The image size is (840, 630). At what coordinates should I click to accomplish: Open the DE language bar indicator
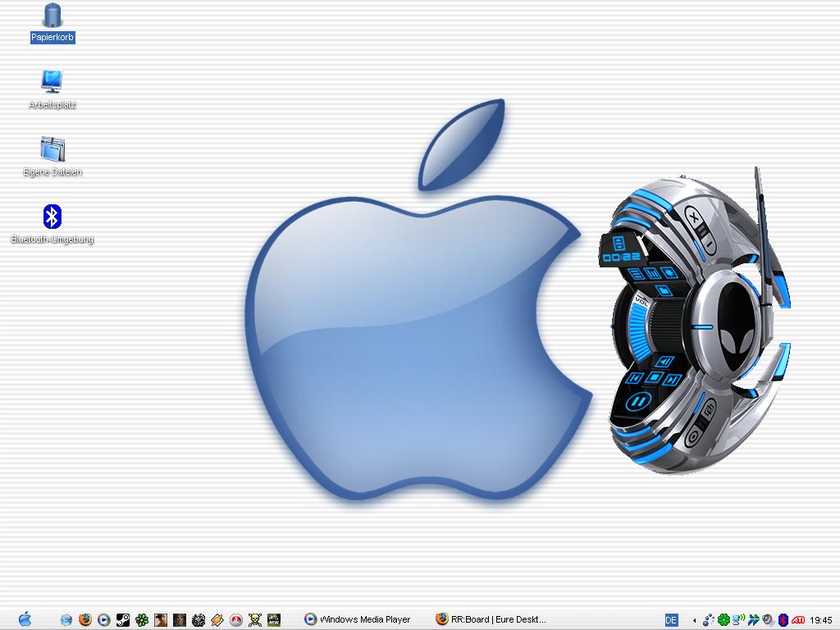point(671,620)
